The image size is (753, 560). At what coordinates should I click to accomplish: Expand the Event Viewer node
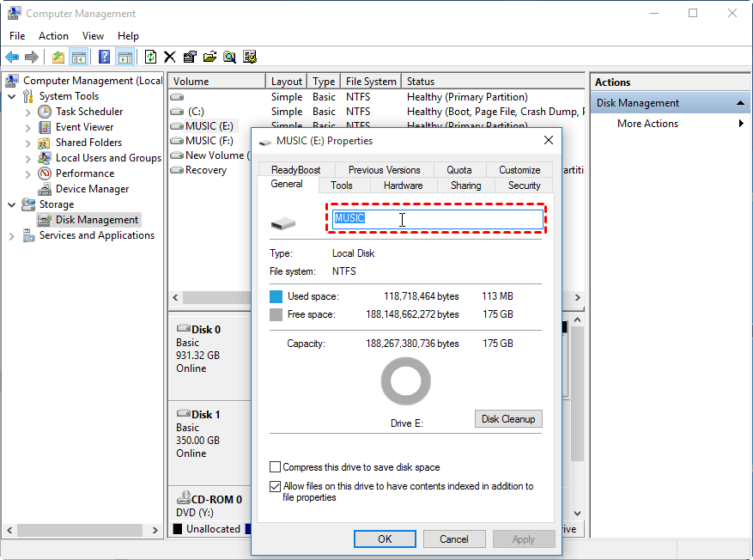pyautogui.click(x=27, y=128)
